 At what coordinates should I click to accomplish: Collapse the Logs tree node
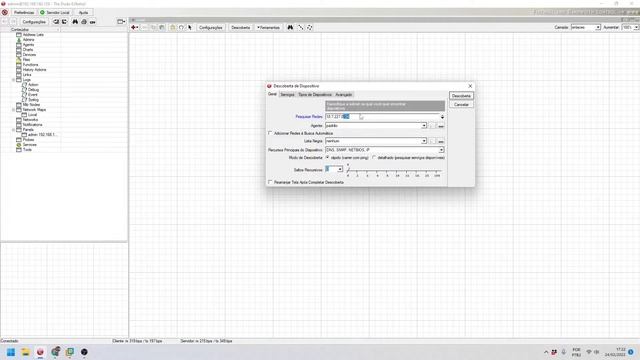13,80
